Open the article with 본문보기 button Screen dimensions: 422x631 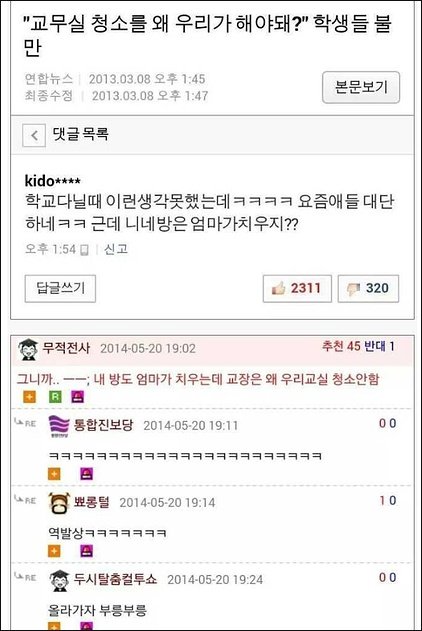click(x=361, y=87)
